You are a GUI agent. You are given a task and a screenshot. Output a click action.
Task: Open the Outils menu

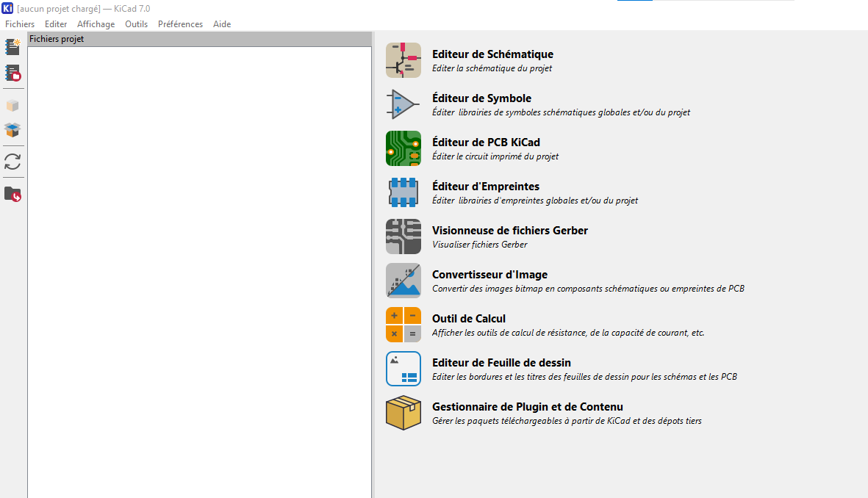click(136, 24)
